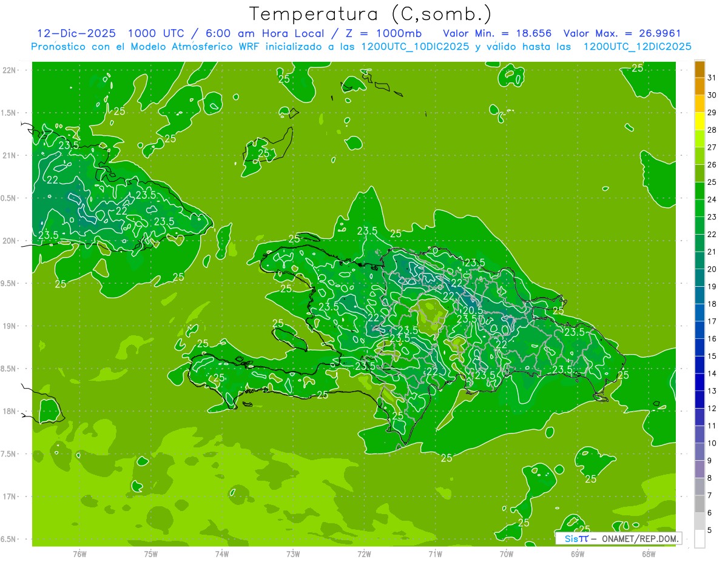The width and height of the screenshot is (728, 562).
Task: Click the 72W longitude axis label
Action: (x=364, y=553)
